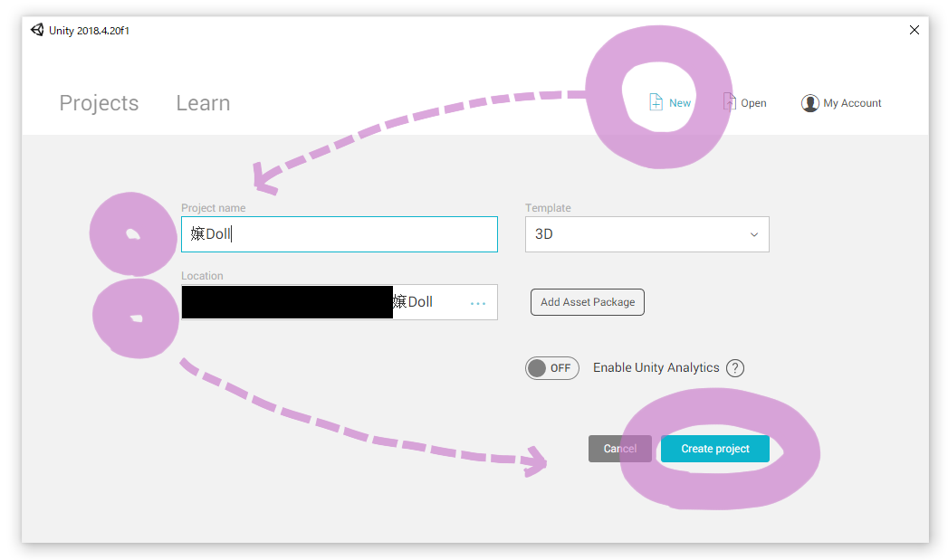Focus the Project name input field
This screenshot has width=948, height=560.
click(x=340, y=234)
